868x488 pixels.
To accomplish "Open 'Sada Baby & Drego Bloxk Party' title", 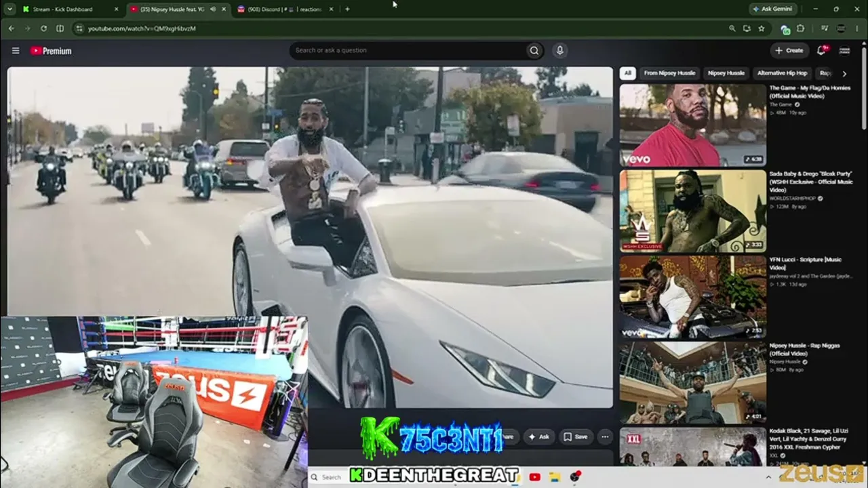I will click(x=811, y=181).
